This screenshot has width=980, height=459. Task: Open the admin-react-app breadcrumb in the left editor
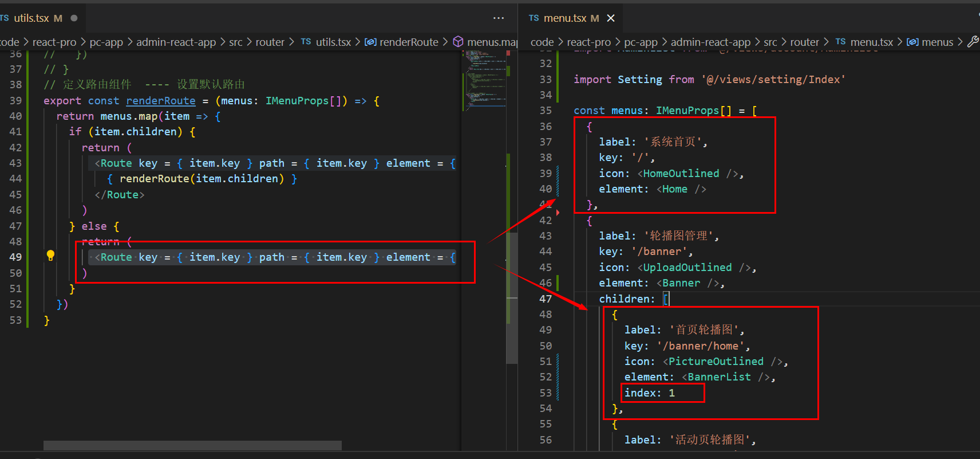pyautogui.click(x=176, y=42)
